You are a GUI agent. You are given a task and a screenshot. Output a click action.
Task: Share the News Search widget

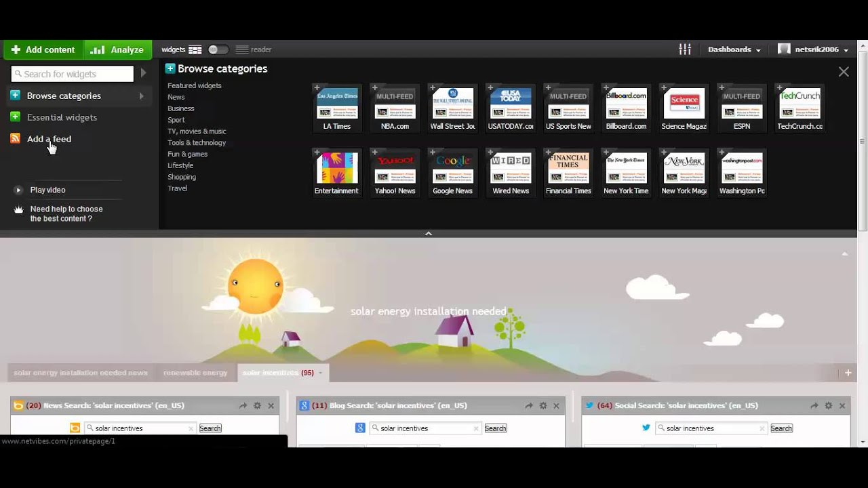[243, 405]
